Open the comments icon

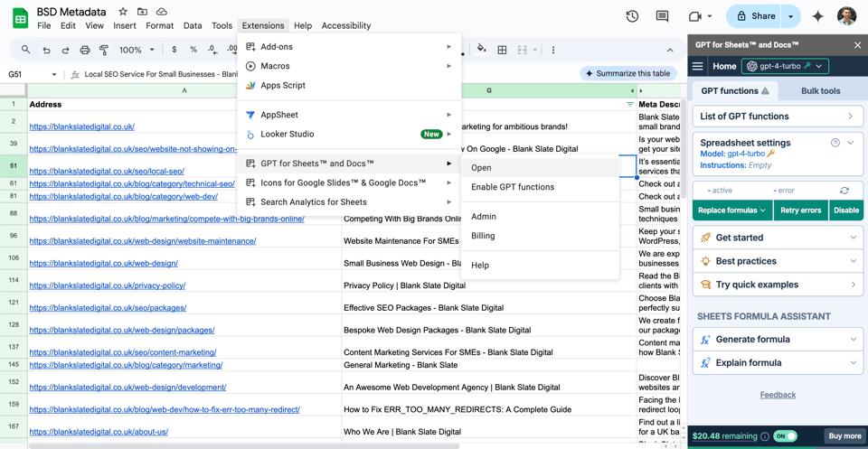pos(662,16)
